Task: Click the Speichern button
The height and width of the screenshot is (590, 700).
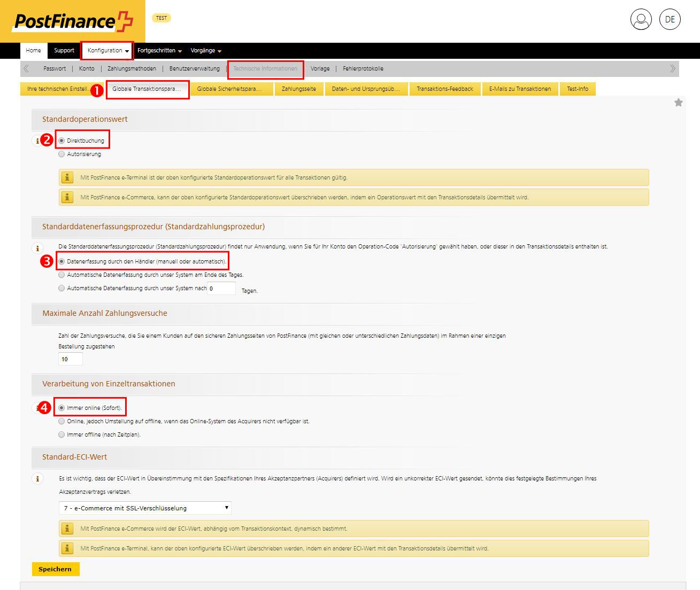Action: (x=55, y=569)
